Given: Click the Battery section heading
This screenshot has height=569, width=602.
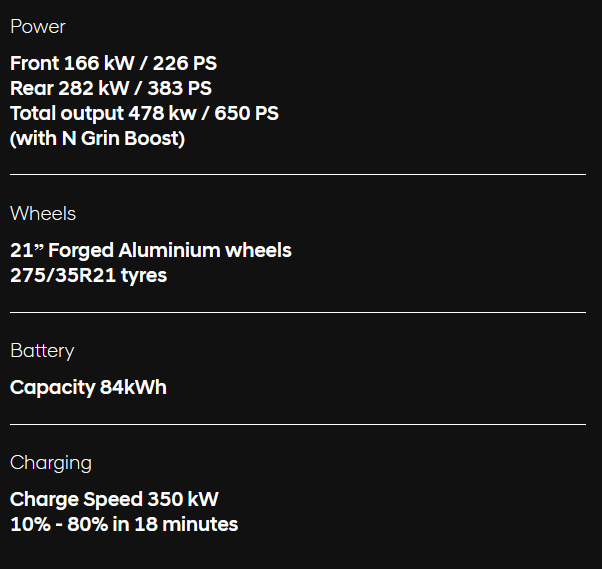Looking at the screenshot, I should [42, 351].
